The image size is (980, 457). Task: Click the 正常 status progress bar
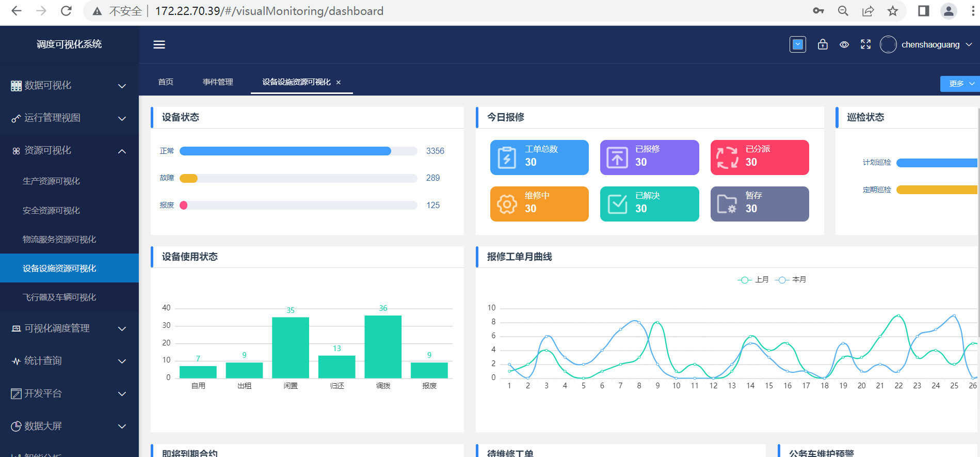pyautogui.click(x=298, y=151)
